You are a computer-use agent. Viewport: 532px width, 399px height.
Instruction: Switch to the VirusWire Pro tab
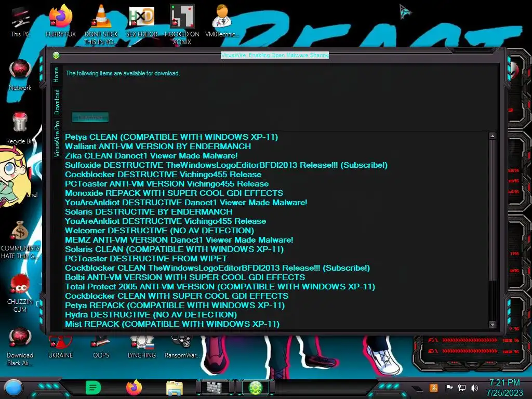57,138
